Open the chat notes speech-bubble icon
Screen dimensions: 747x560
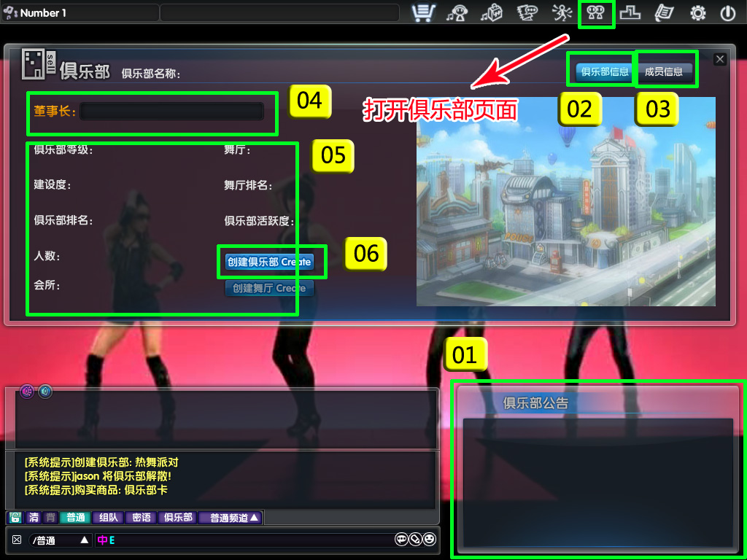coord(527,13)
